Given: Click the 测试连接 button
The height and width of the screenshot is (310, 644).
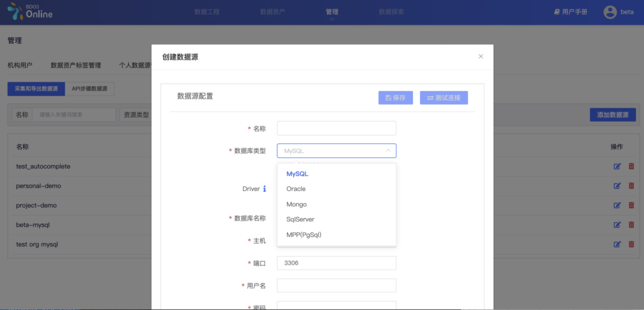Looking at the screenshot, I should click(x=444, y=98).
